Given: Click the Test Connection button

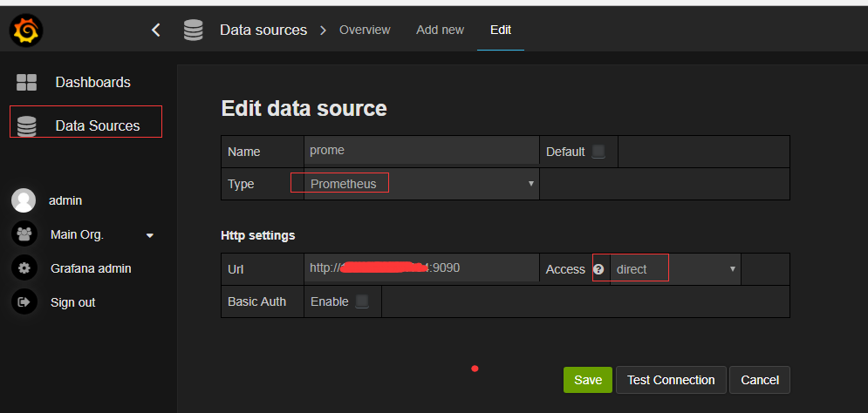Looking at the screenshot, I should pyautogui.click(x=671, y=380).
